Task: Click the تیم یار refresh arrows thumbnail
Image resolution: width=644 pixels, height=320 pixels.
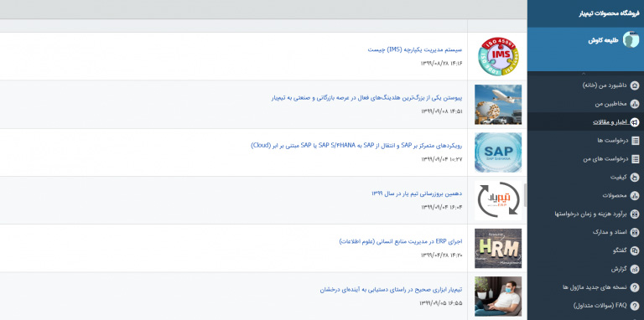Action: (498, 200)
